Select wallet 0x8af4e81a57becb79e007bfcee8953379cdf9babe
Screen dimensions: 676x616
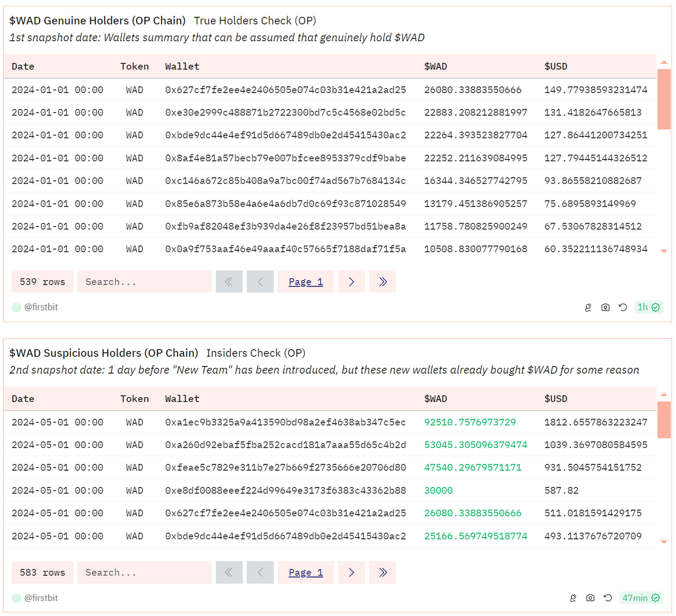(286, 158)
